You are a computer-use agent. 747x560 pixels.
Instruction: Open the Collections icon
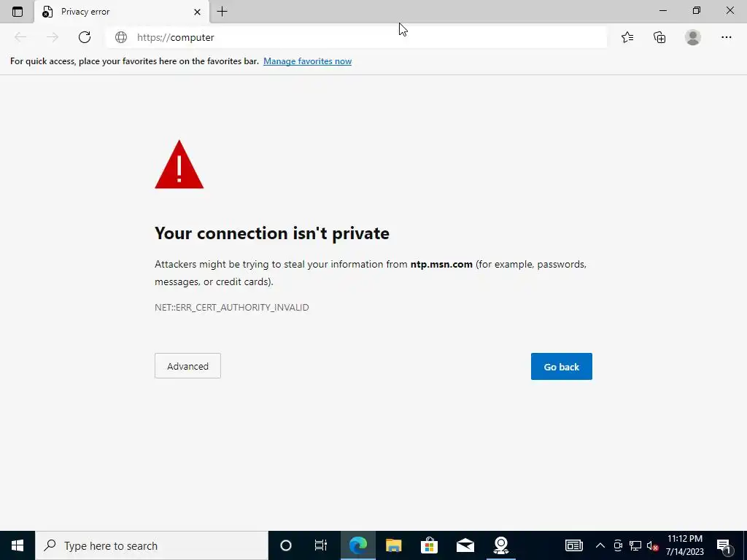pos(659,37)
